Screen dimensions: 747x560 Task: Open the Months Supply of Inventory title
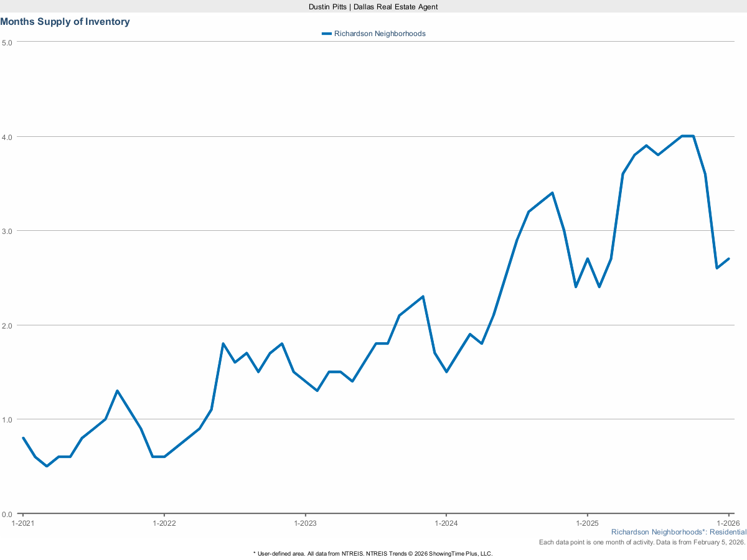(x=65, y=21)
